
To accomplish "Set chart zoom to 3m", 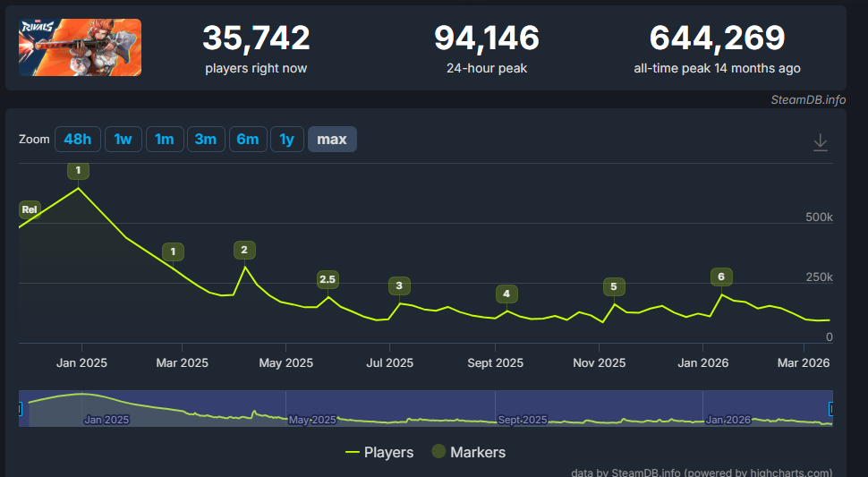I will (x=206, y=139).
